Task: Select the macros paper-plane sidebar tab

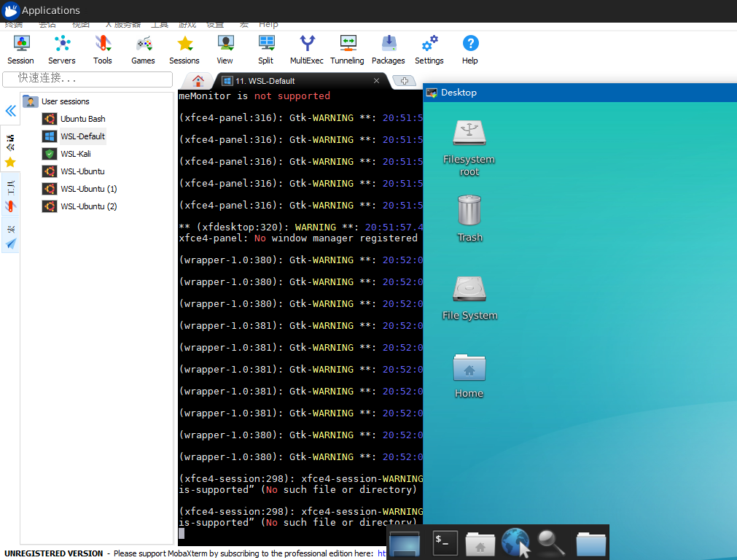Action: pos(10,236)
